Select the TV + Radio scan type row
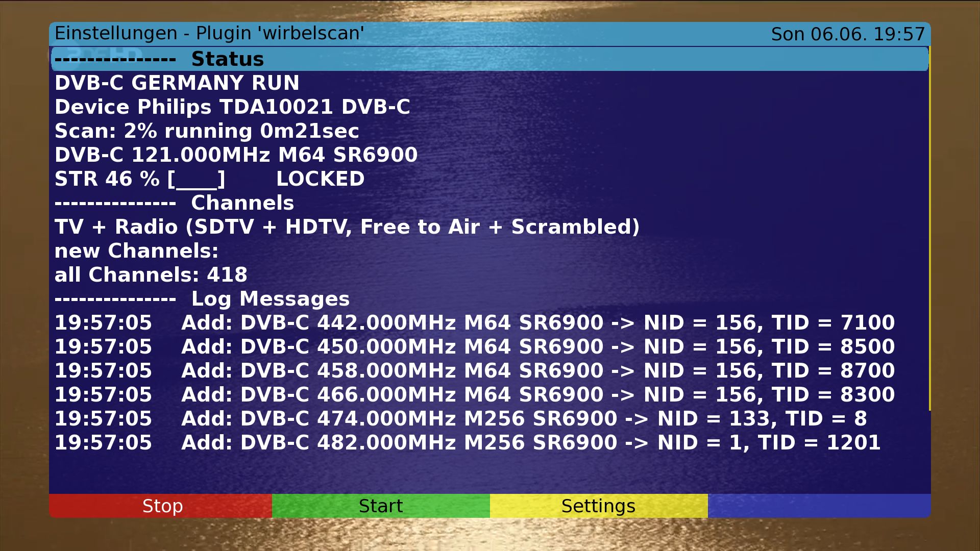The height and width of the screenshot is (551, 980). pos(347,227)
